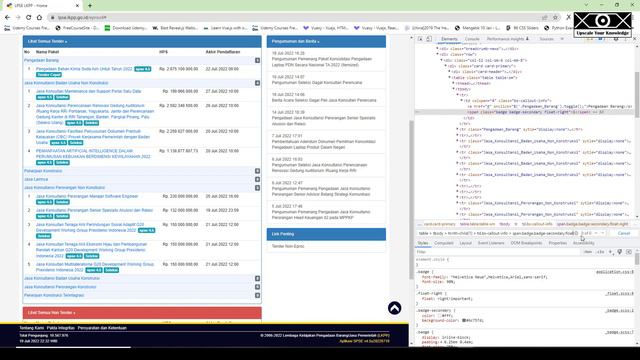Go to browser home with the house icon

click(x=39, y=18)
